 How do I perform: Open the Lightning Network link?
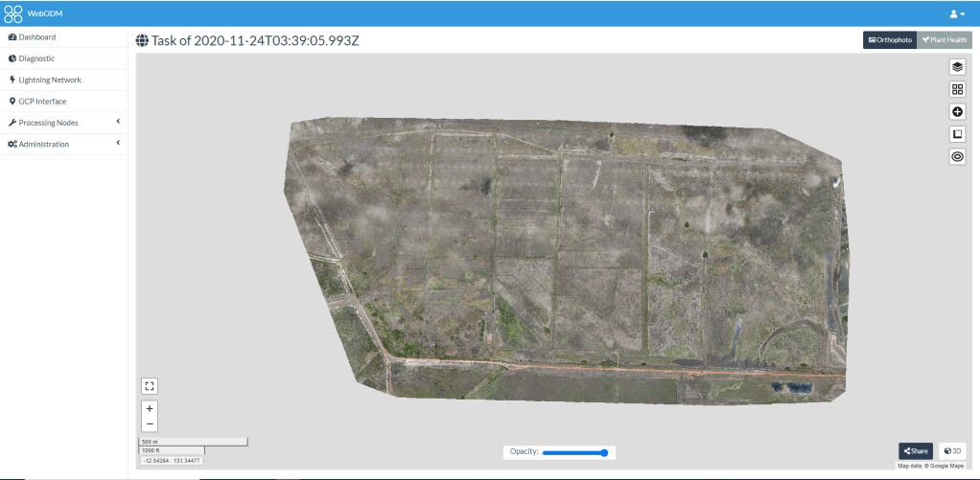click(x=50, y=80)
